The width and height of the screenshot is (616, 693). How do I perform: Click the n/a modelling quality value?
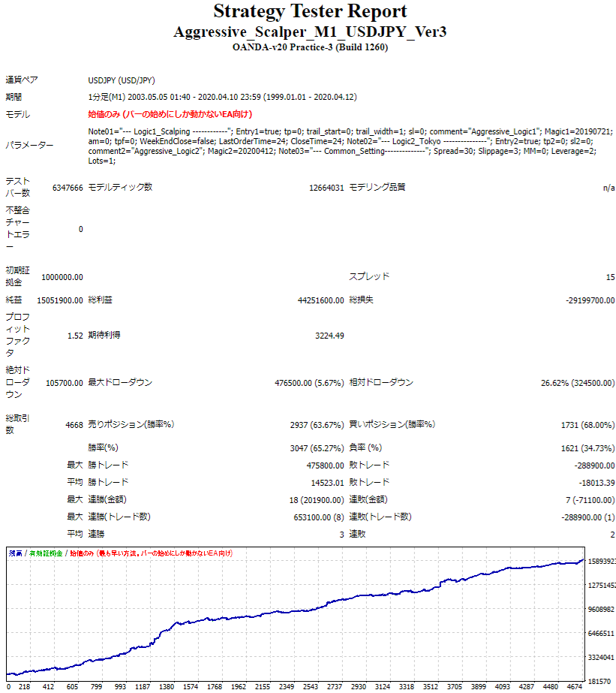[608, 188]
